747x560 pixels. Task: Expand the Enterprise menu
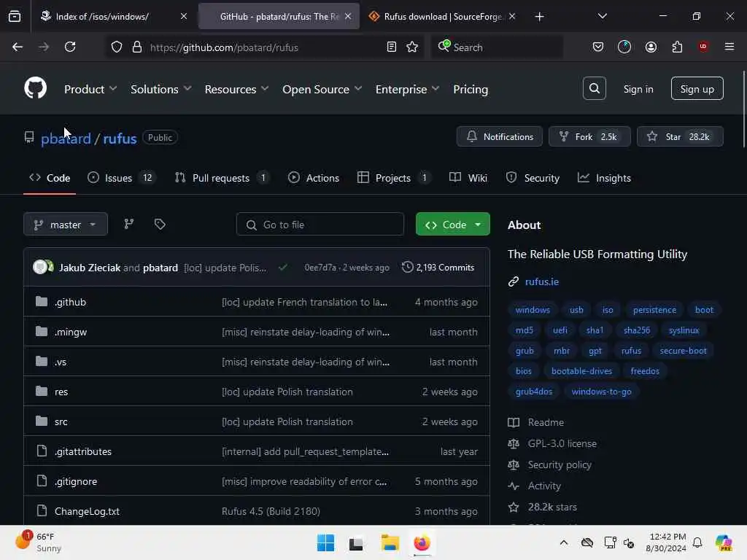[407, 89]
